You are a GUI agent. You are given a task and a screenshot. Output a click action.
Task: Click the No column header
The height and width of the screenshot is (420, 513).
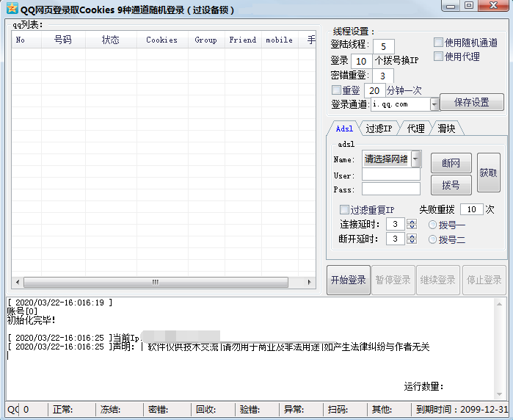[x=26, y=40]
